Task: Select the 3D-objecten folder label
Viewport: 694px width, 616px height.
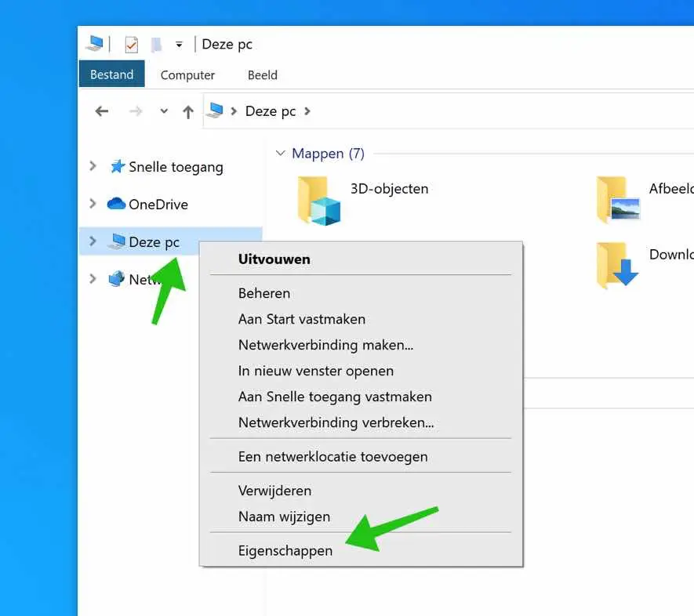Action: [x=389, y=189]
